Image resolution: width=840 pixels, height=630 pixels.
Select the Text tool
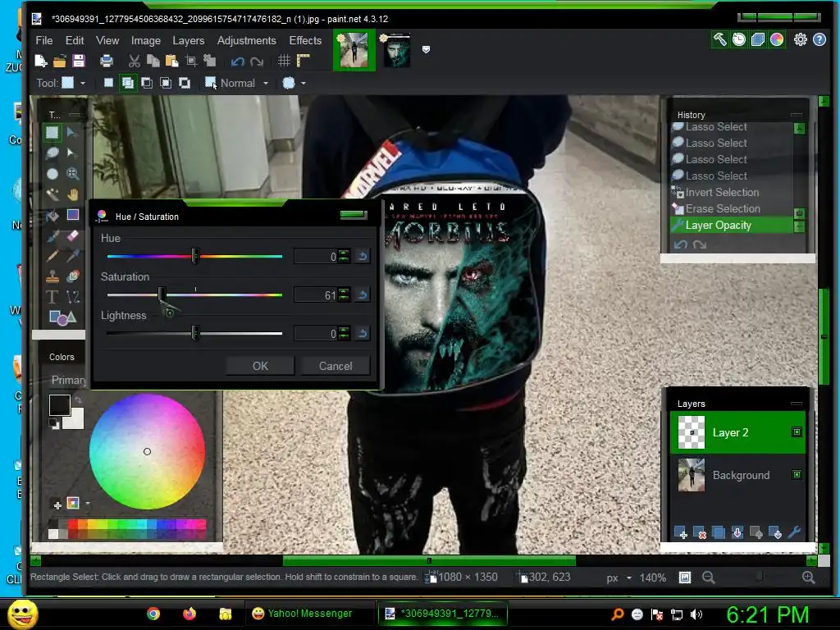pos(52,297)
